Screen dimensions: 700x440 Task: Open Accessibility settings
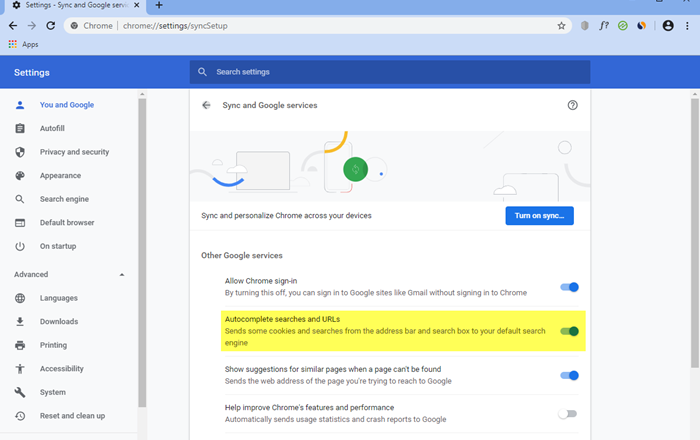62,369
